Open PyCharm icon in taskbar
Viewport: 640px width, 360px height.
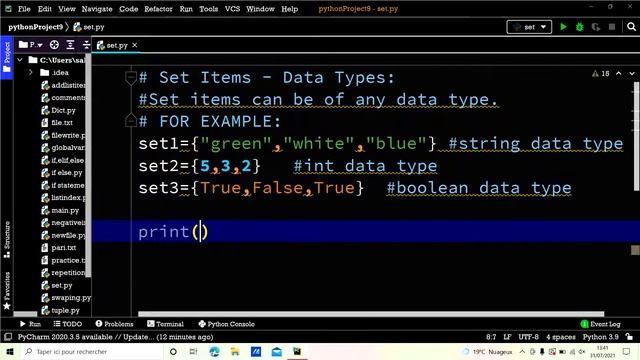[297, 351]
